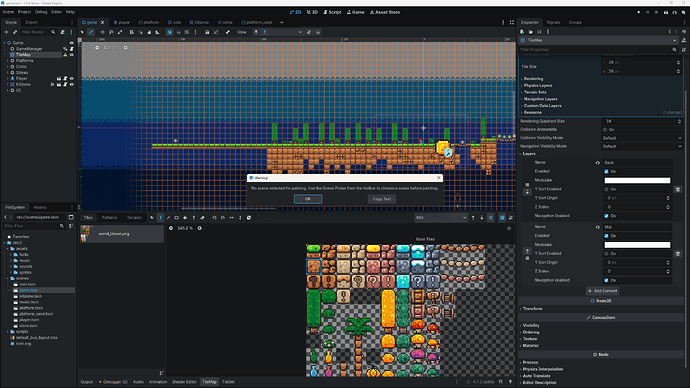Image resolution: width=690 pixels, height=388 pixels.
Task: Toggle Navigation Enabled for Mid layer
Action: (606, 280)
